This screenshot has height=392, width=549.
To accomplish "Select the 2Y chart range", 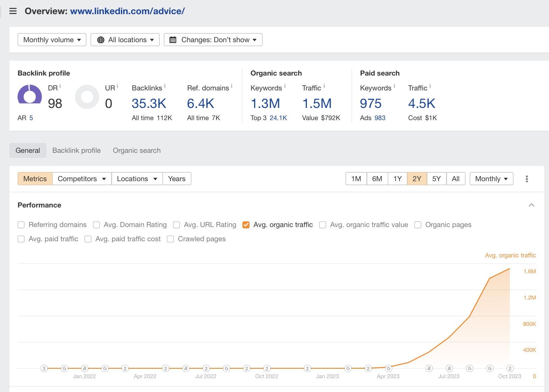I will click(417, 179).
